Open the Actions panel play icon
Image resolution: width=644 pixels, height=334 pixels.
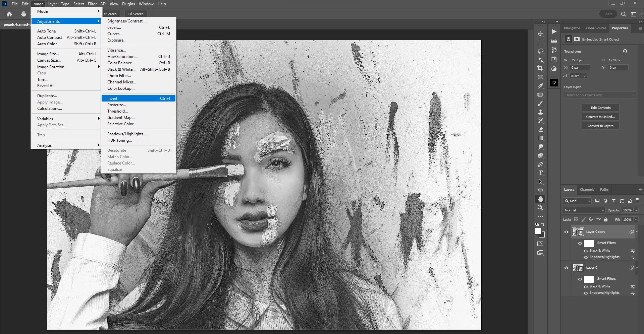[554, 31]
